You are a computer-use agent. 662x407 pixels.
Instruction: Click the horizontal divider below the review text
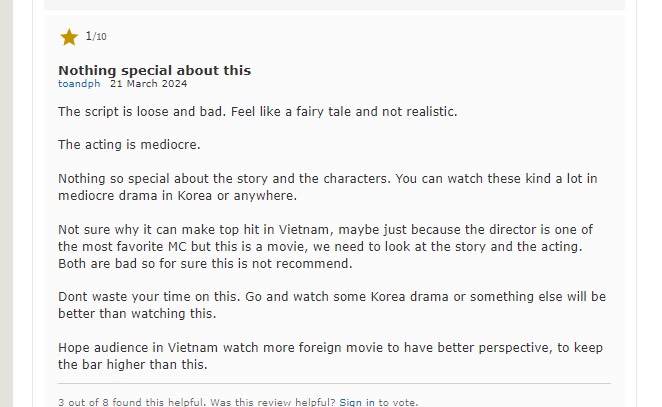coord(334,383)
